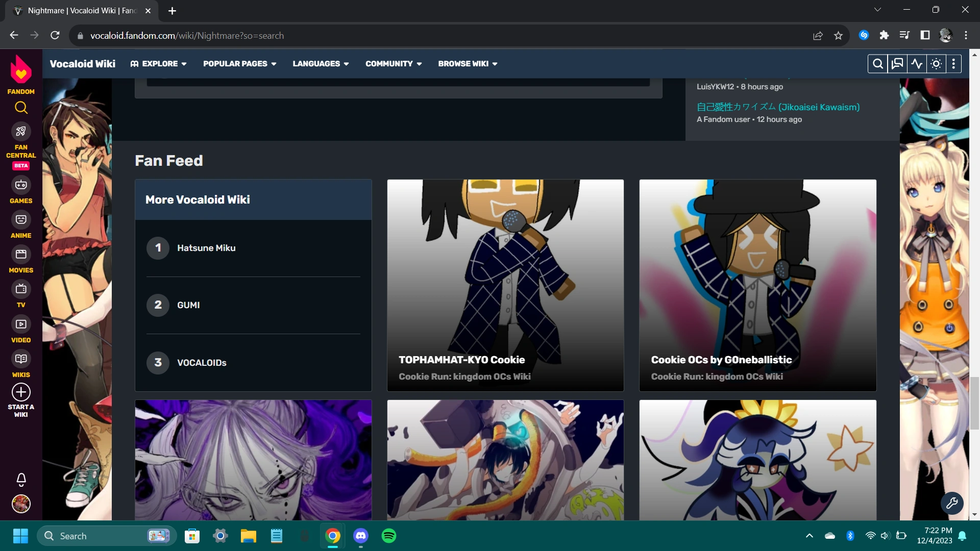Open the Recent Activity pulse icon
Image resolution: width=980 pixels, height=551 pixels.
[917, 64]
